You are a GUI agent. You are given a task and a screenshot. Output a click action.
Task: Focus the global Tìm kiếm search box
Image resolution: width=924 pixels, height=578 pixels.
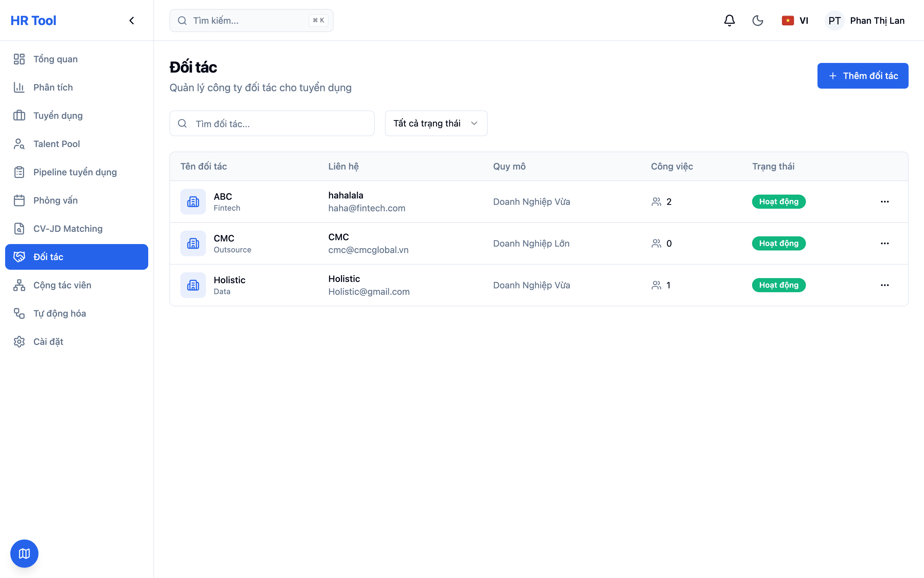point(251,21)
